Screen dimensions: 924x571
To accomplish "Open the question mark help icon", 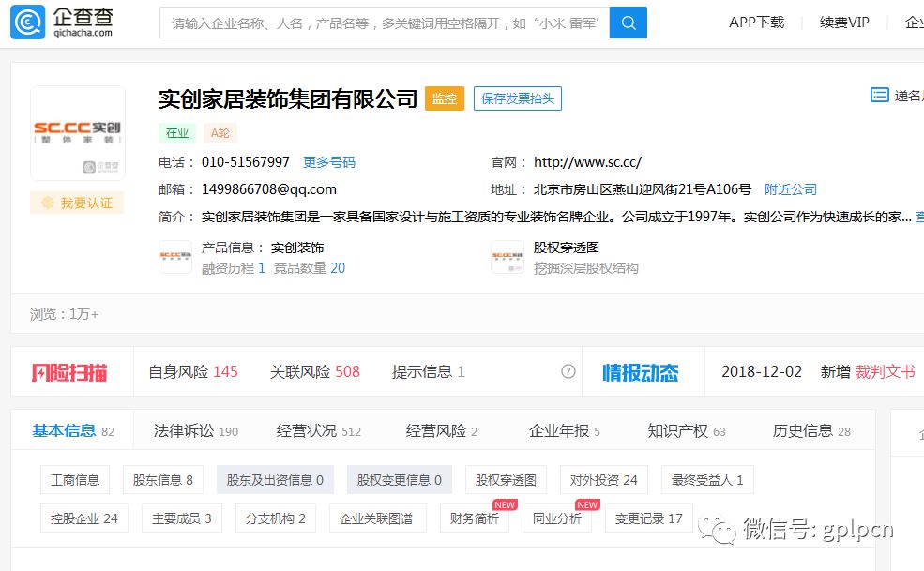I will pos(568,371).
